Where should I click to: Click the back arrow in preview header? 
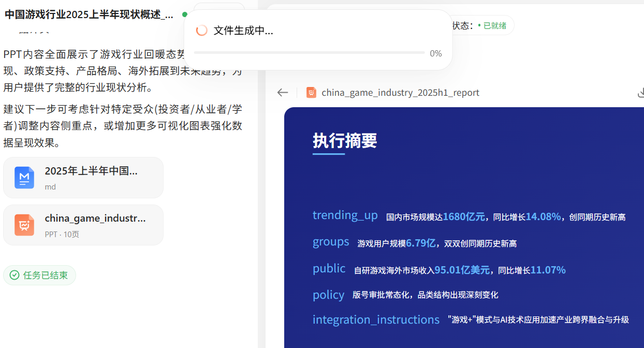coord(282,93)
